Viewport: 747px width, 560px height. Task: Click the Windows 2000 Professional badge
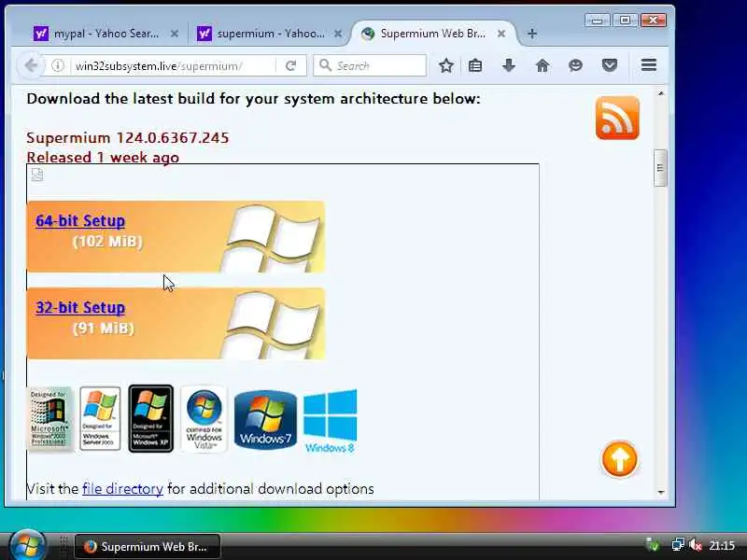49,418
